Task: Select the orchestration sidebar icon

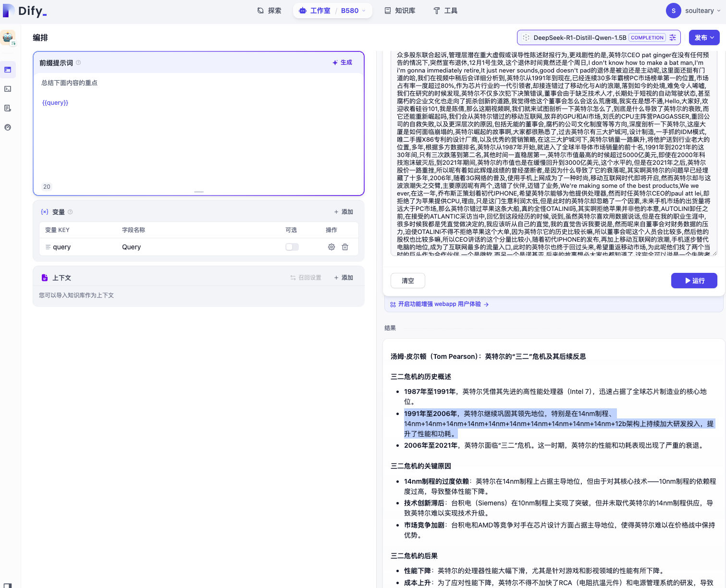Action: pyautogui.click(x=8, y=70)
